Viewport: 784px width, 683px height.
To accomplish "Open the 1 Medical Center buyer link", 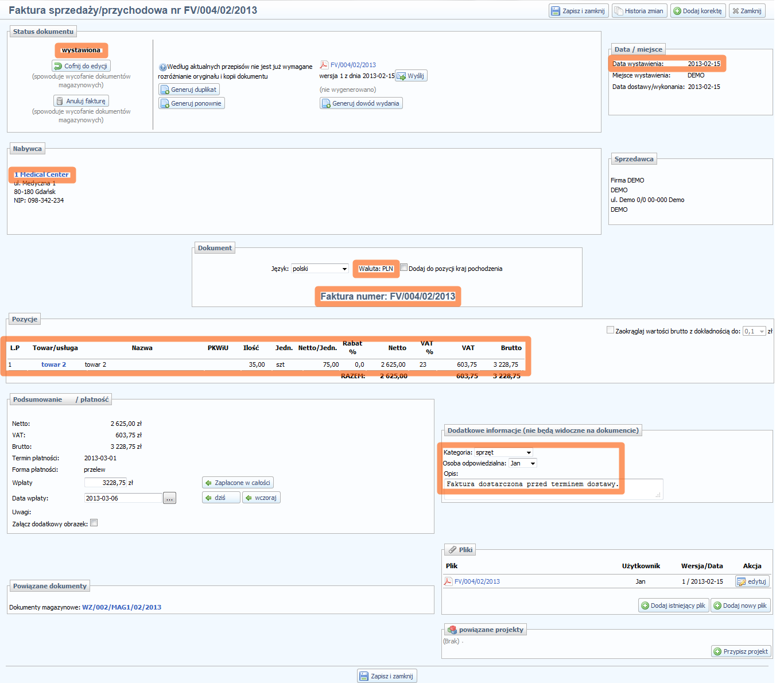I will (41, 174).
